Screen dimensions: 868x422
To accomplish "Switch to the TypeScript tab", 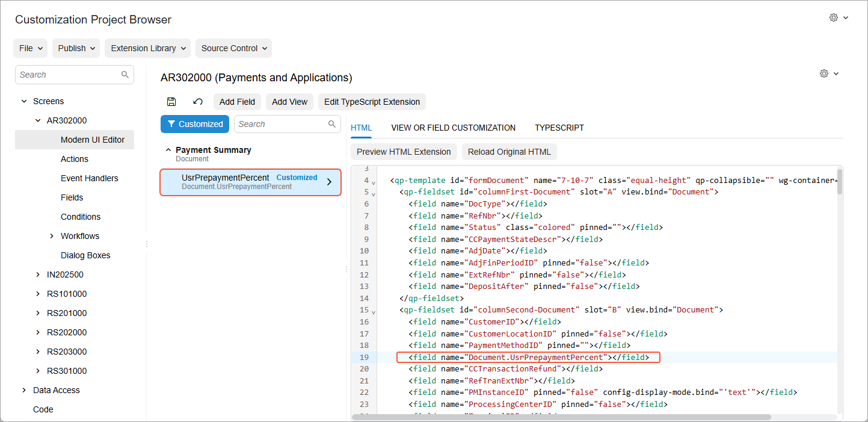I will [559, 128].
